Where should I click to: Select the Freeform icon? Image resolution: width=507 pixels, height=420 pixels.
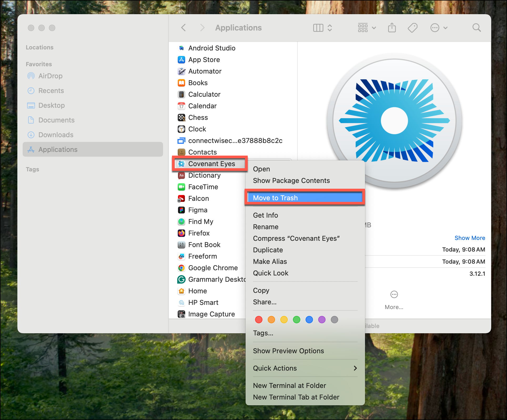(x=181, y=256)
